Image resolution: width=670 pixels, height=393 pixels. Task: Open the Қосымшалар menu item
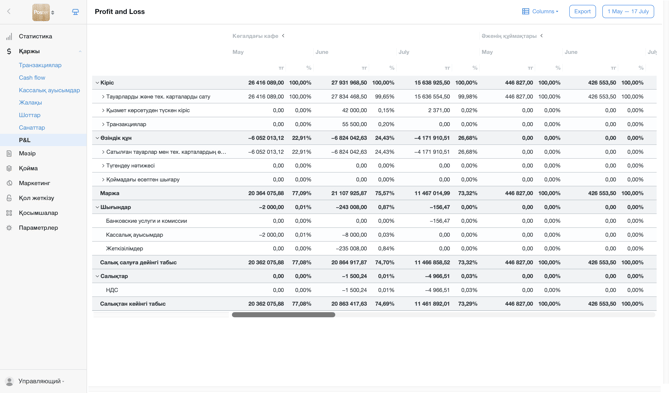38,213
